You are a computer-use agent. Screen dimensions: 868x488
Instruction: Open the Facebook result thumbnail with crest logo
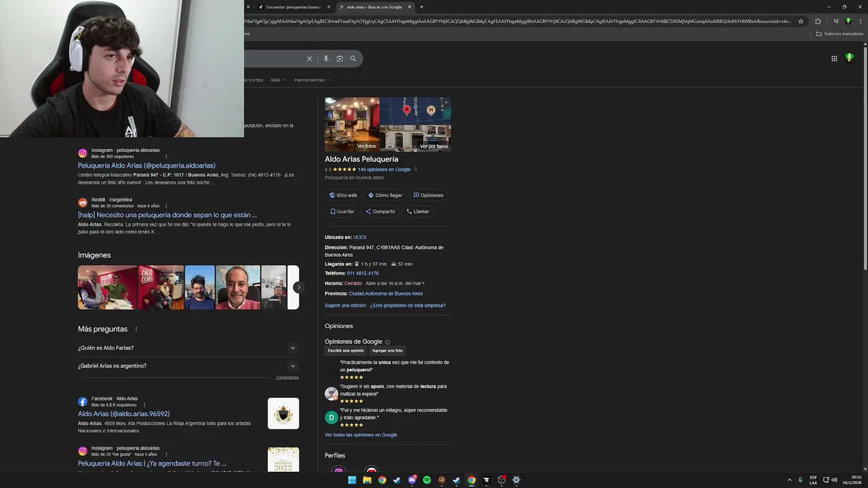[x=283, y=413]
